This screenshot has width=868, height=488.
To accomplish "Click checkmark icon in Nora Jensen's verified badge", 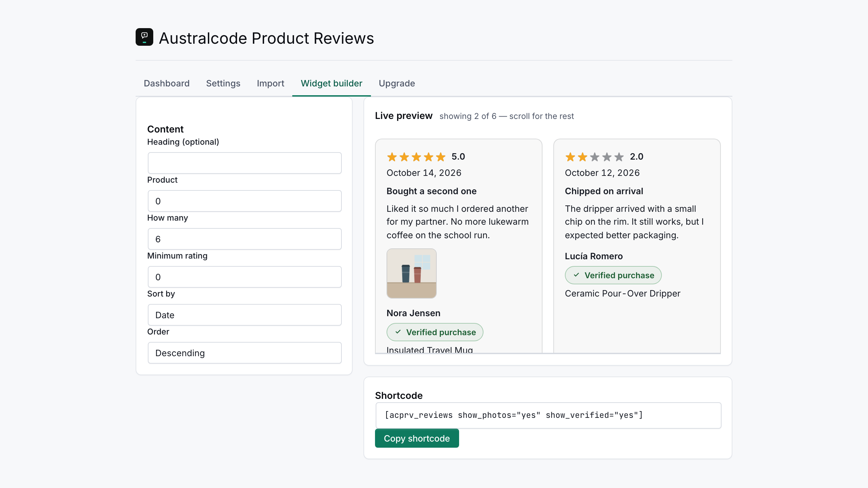I will 398,332.
